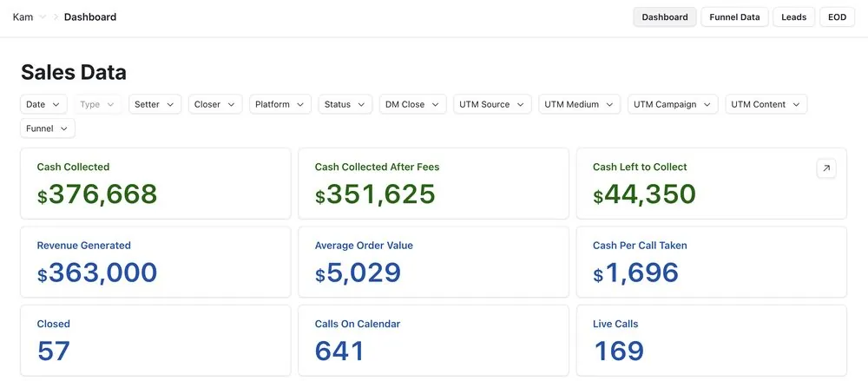868x381 pixels.
Task: Click the $376,668 value
Action: pyautogui.click(x=97, y=194)
